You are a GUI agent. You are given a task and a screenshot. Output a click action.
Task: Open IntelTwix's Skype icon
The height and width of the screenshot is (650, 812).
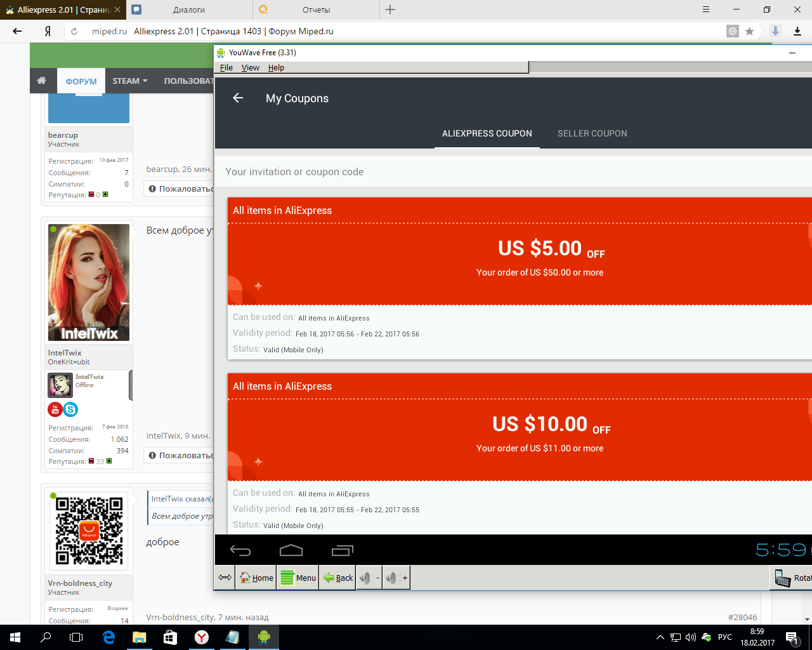pyautogui.click(x=70, y=409)
